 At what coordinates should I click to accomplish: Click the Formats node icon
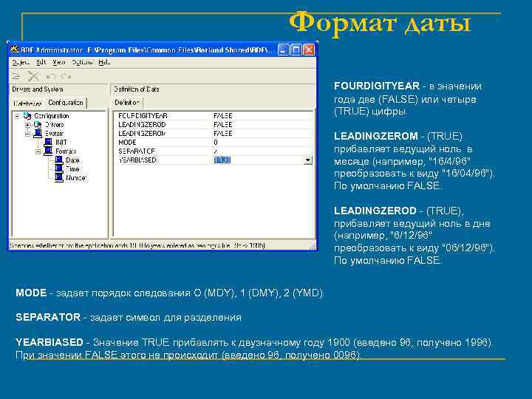pos(48,151)
